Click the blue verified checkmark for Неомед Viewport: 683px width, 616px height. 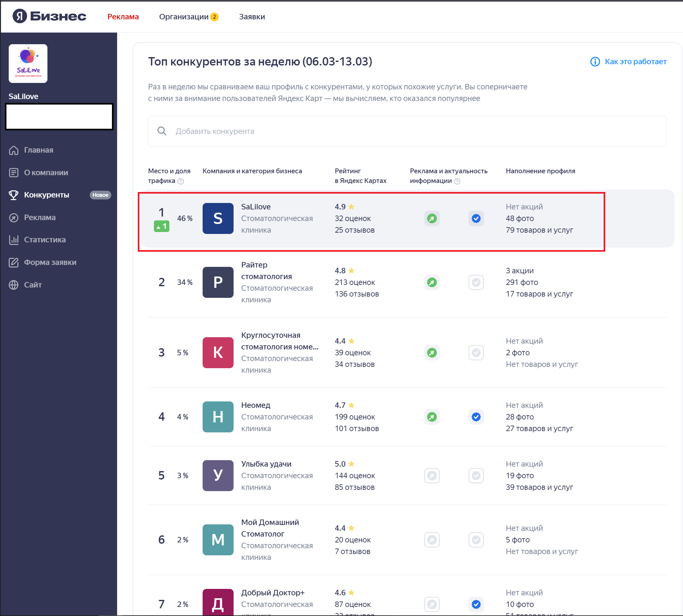(x=476, y=417)
